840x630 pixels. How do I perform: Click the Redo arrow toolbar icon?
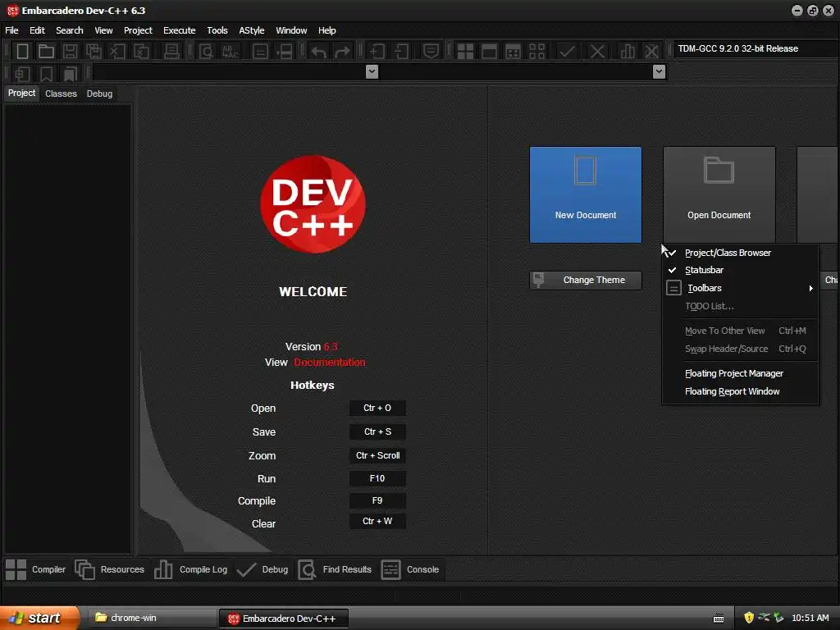click(x=342, y=52)
